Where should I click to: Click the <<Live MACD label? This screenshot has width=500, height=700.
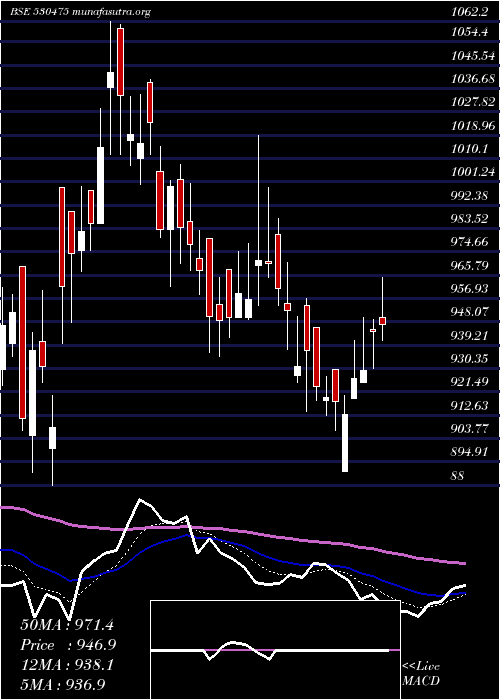421,674
